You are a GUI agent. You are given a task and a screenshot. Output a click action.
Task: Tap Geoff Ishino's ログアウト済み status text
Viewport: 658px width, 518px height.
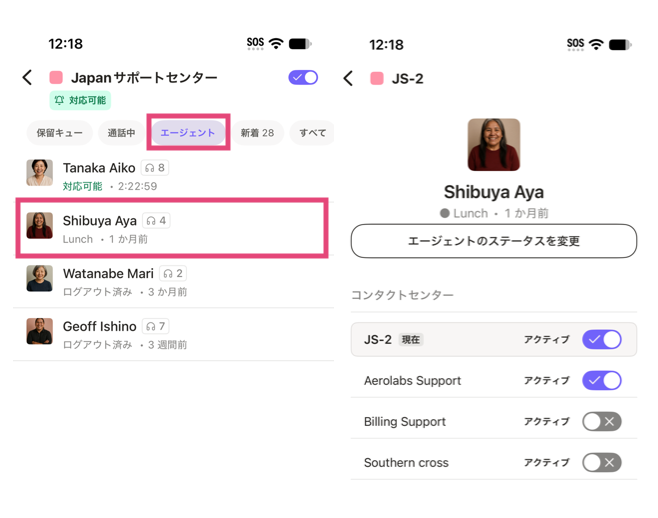(97, 345)
